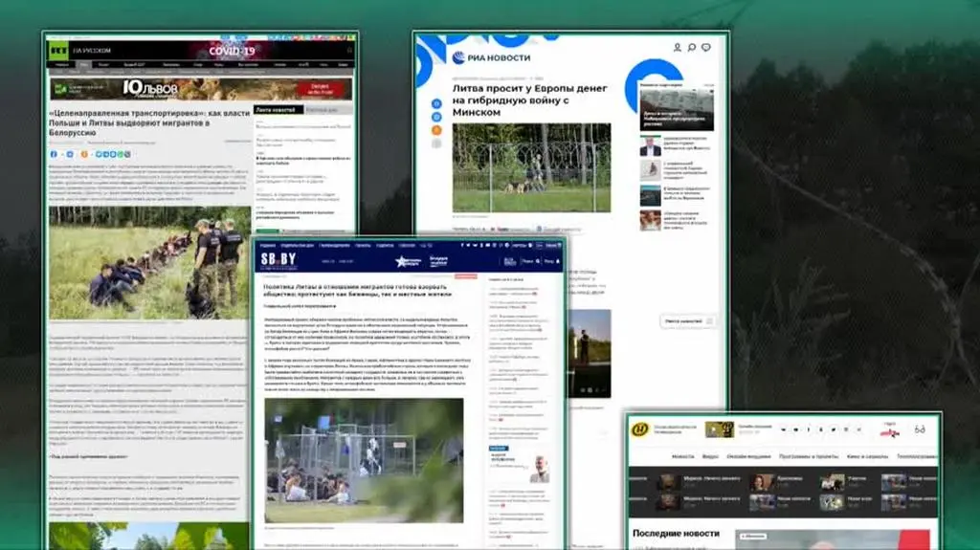Click the RIA Novosti search magnifier icon
This screenshot has height=550, width=980.
pyautogui.click(x=691, y=47)
